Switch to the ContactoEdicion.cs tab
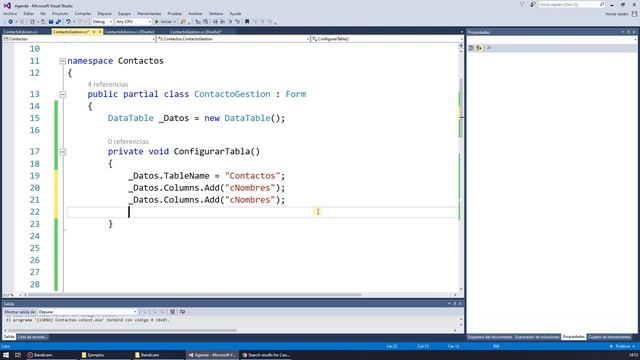Image resolution: width=640 pixels, height=360 pixels. pos(20,32)
